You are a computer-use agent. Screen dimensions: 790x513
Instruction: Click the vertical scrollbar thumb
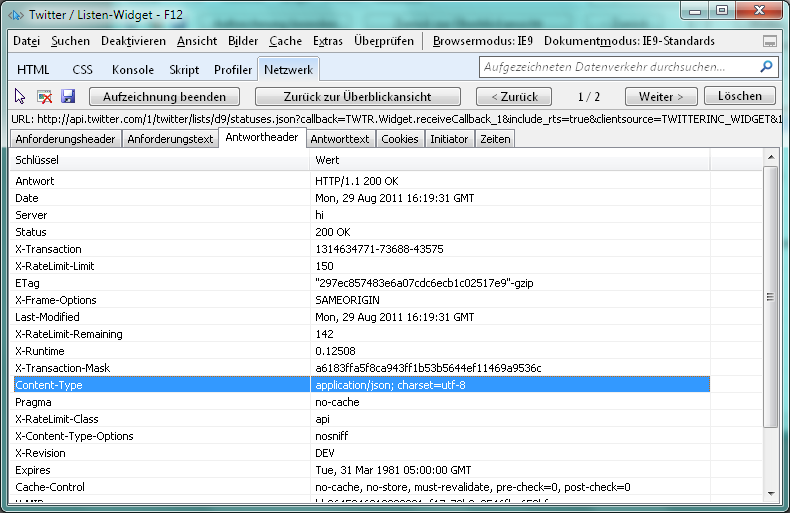tap(770, 297)
